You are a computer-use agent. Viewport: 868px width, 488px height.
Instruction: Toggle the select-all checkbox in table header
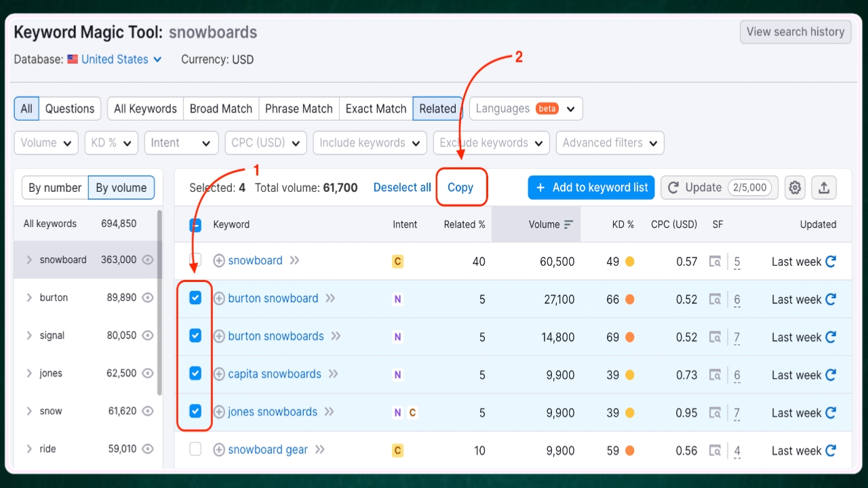point(195,225)
